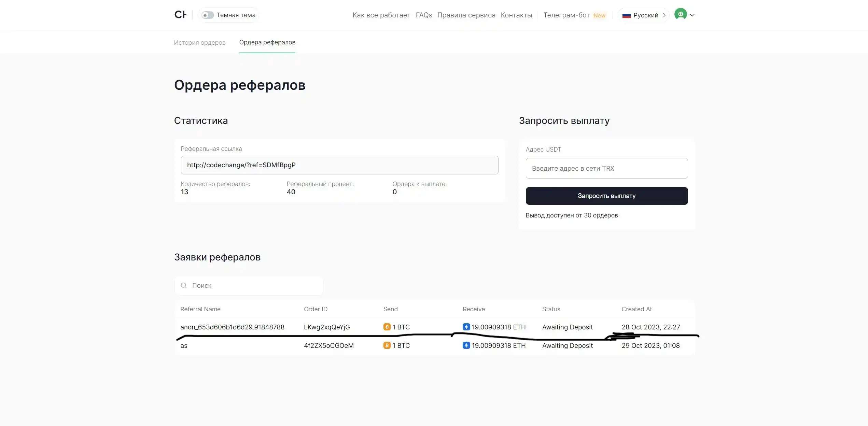Click date 28 Oct 2023, 22:27
Viewport: 868px width, 426px height.
651,327
